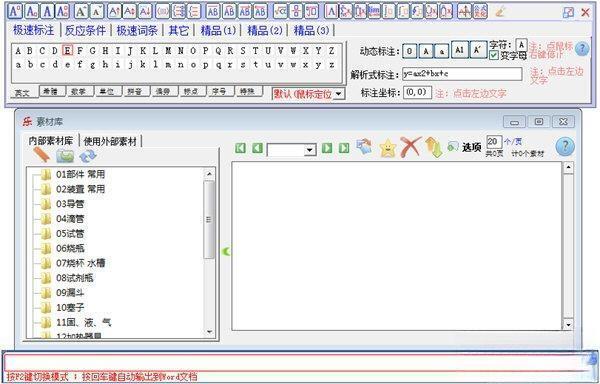The image size is (600, 384).
Task: Select the 06烧瓶 folder
Action: tap(70, 249)
